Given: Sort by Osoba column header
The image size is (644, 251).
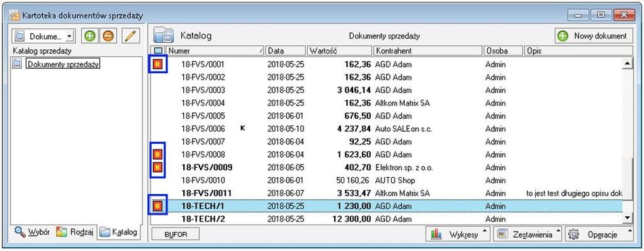Looking at the screenshot, I should pos(504,51).
